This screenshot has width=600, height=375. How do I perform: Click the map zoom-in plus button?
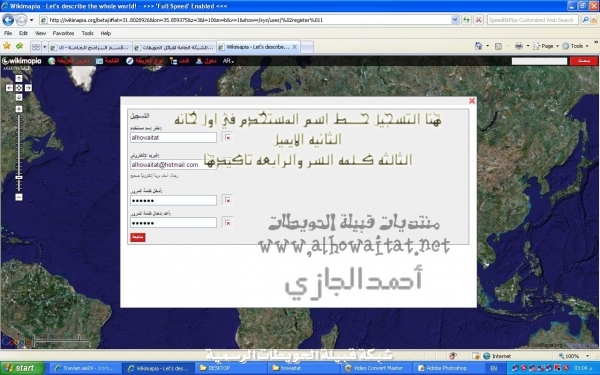(19, 109)
